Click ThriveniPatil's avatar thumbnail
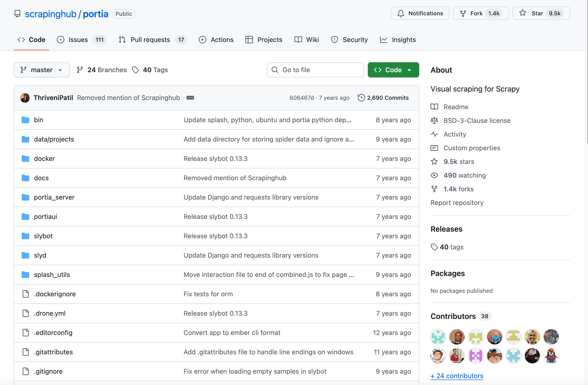 click(x=25, y=98)
